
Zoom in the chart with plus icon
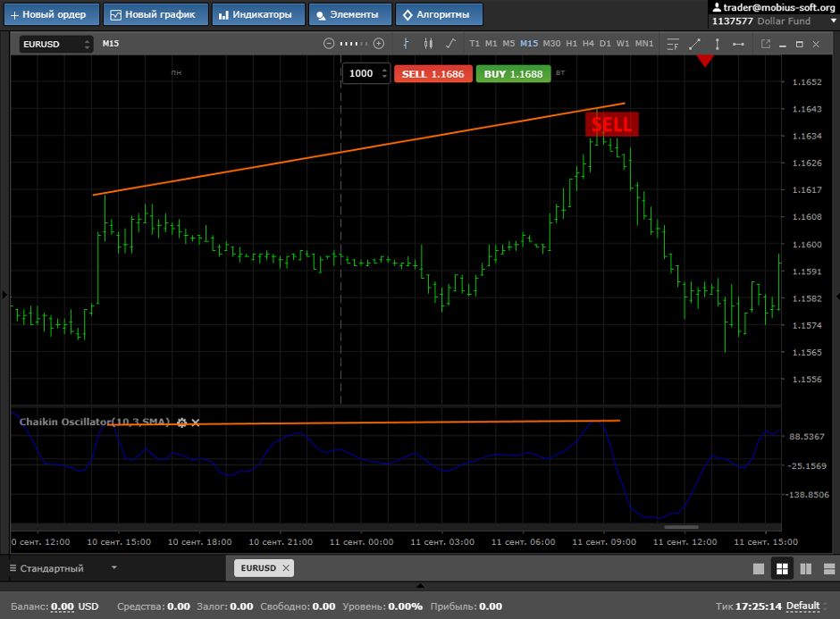click(379, 44)
